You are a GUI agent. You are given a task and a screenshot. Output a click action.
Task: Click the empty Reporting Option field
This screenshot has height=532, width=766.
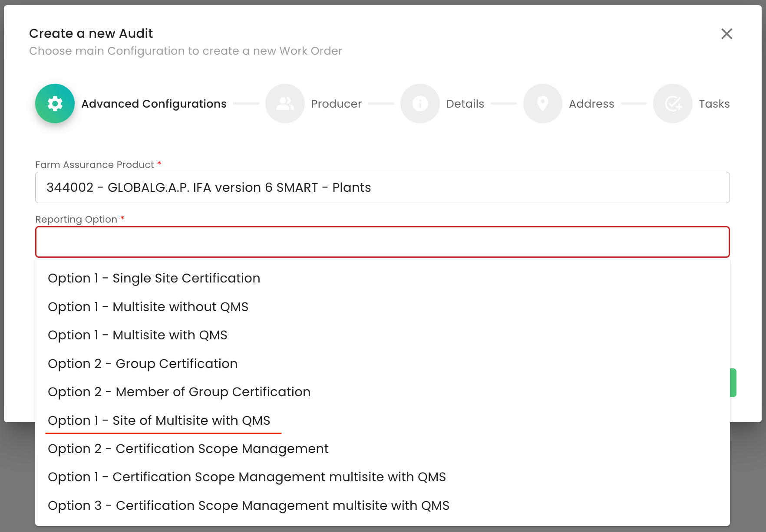pos(383,242)
